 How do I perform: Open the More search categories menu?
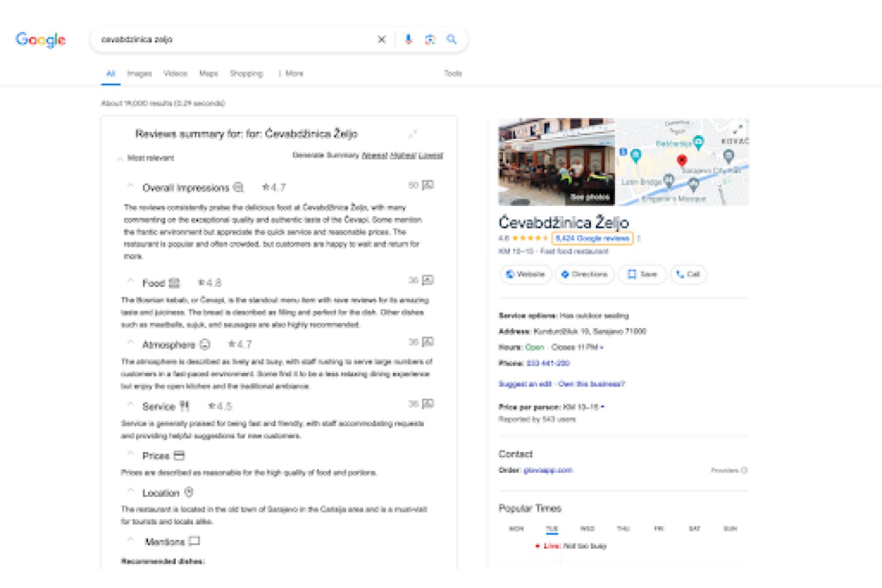pyautogui.click(x=292, y=73)
